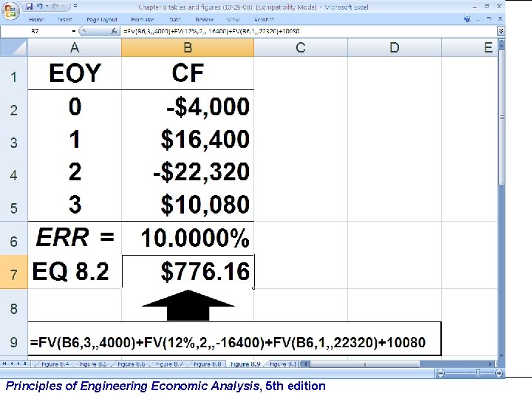
Task: Redo action in Quick Access toolbar
Action: click(x=55, y=6)
